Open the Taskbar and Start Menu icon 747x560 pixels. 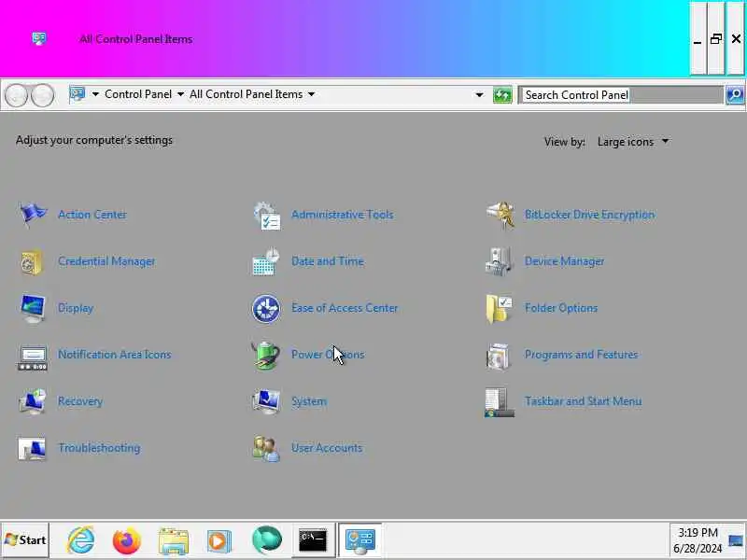(499, 402)
